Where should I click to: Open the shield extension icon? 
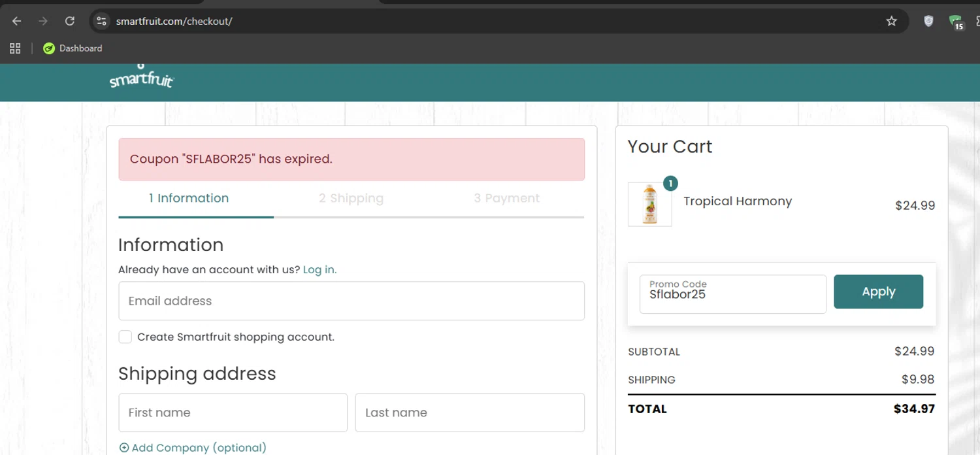pyautogui.click(x=928, y=21)
